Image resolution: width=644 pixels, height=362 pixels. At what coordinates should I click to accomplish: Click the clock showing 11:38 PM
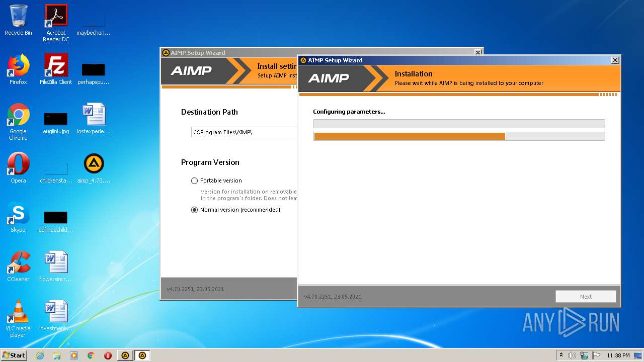point(618,355)
